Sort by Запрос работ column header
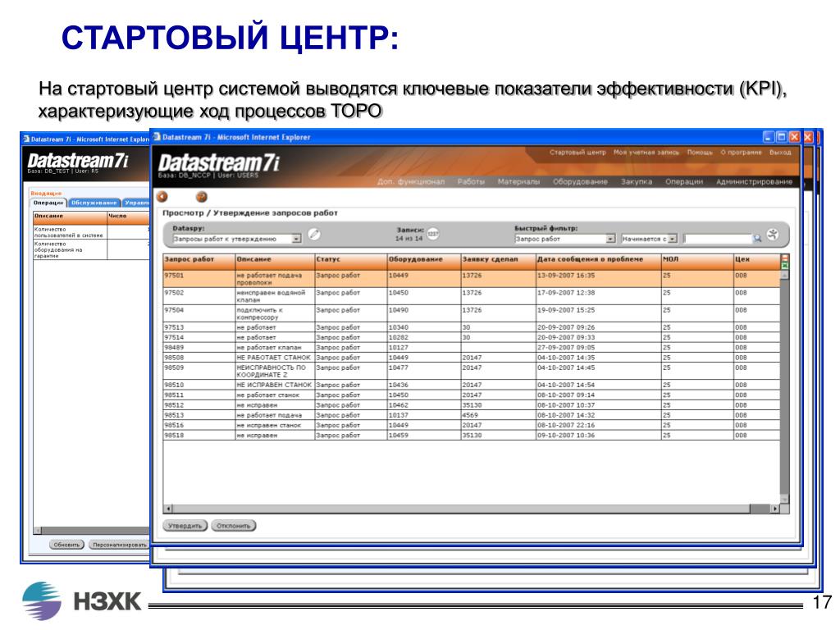This screenshot has height=630, width=840. tap(199, 260)
